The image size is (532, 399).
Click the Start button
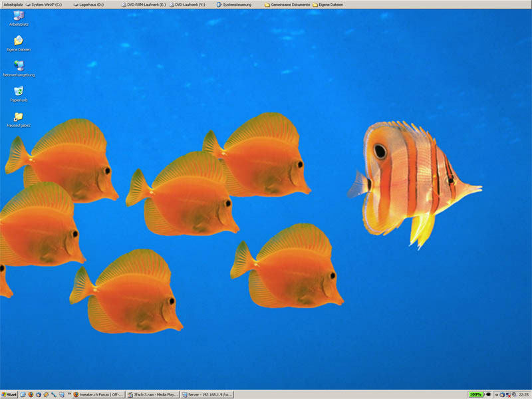(9, 394)
